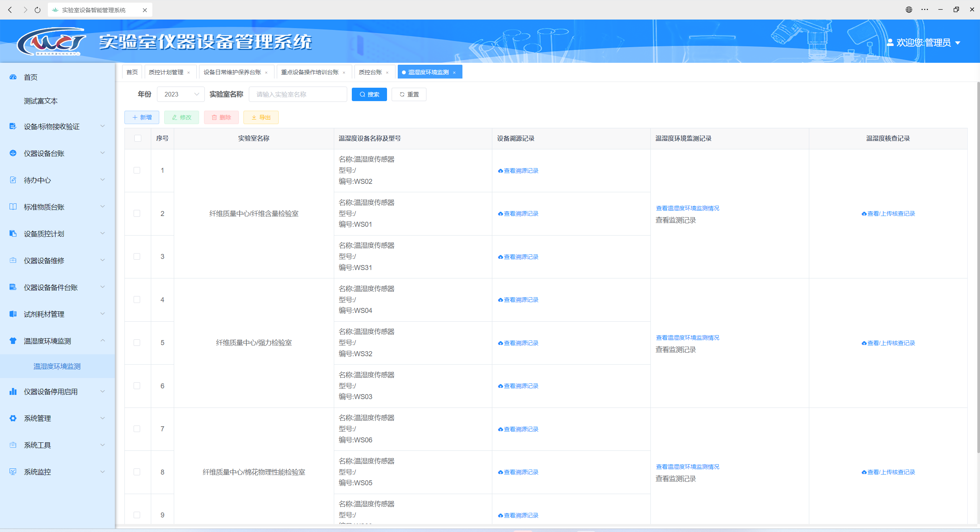Check the checkbox for row 3

click(137, 257)
